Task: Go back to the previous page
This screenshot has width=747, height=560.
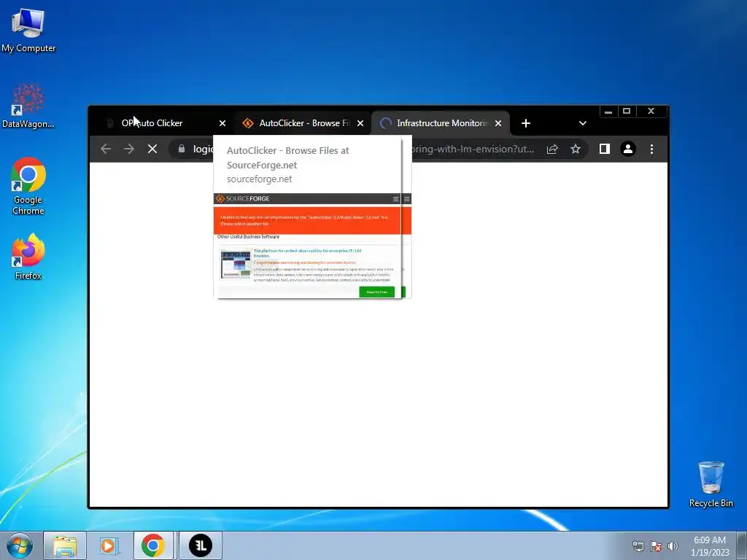Action: coord(106,149)
